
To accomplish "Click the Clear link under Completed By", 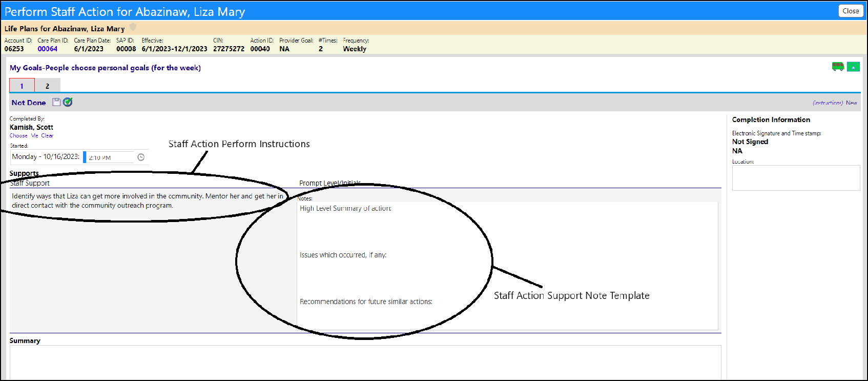I will (x=47, y=135).
